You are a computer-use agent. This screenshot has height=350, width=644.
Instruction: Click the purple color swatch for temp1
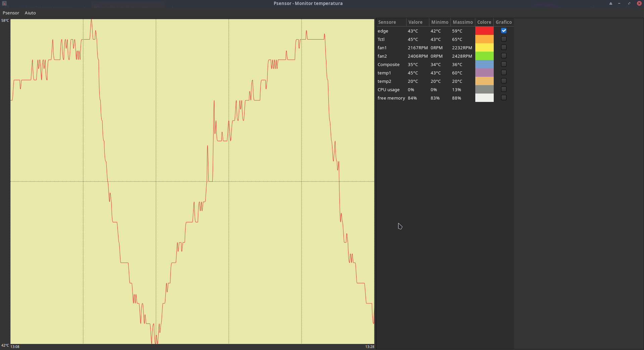(484, 72)
